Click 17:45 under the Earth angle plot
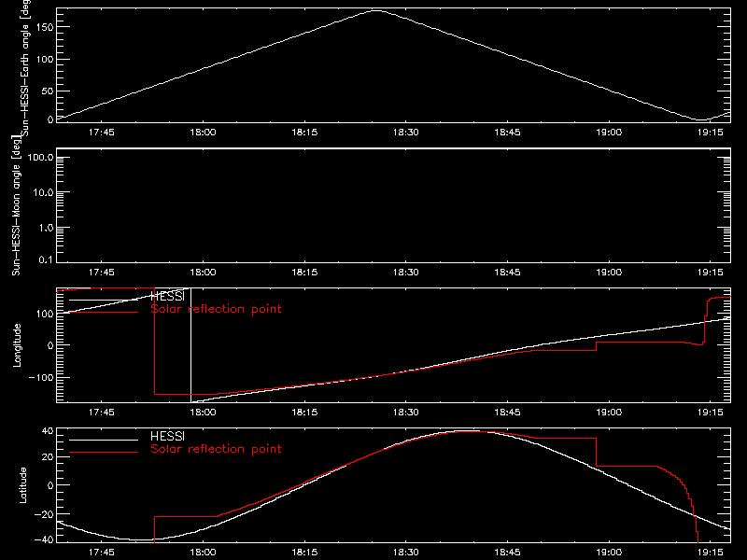The width and height of the screenshot is (747, 560). tap(102, 133)
